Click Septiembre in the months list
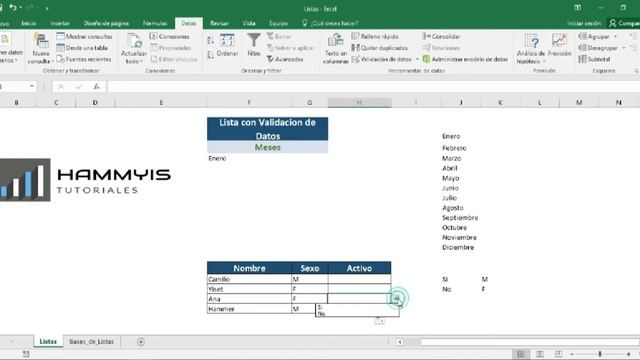 pos(460,218)
